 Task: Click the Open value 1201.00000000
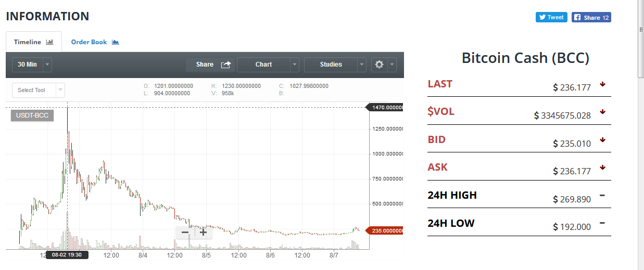[174, 86]
